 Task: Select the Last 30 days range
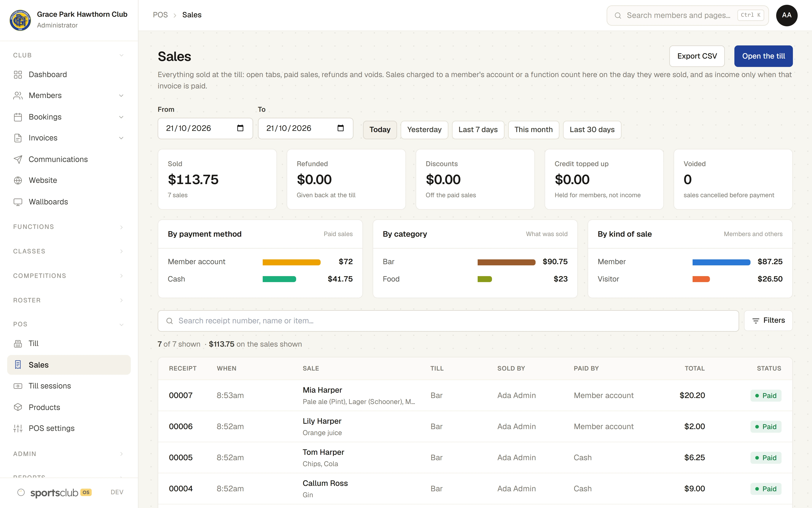point(592,130)
